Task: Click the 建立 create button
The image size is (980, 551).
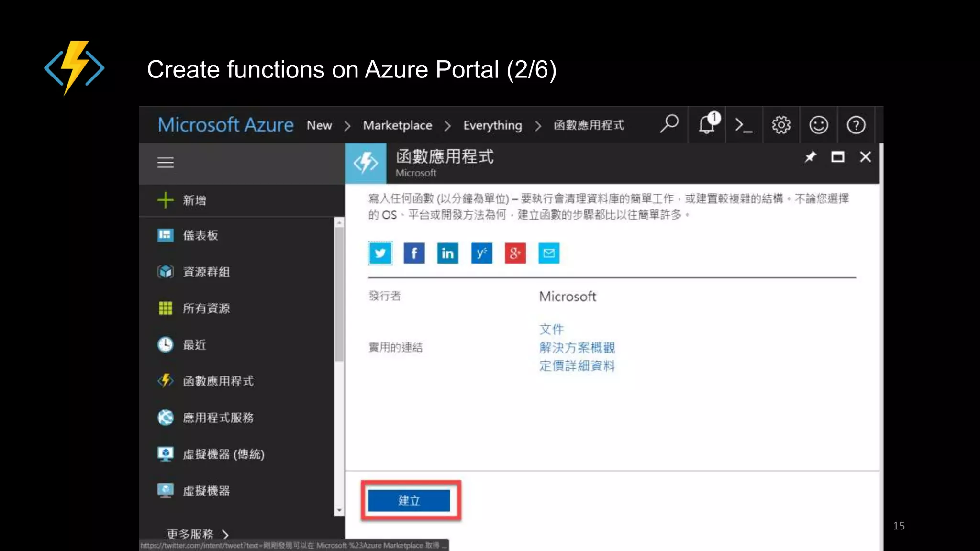Action: (x=409, y=500)
